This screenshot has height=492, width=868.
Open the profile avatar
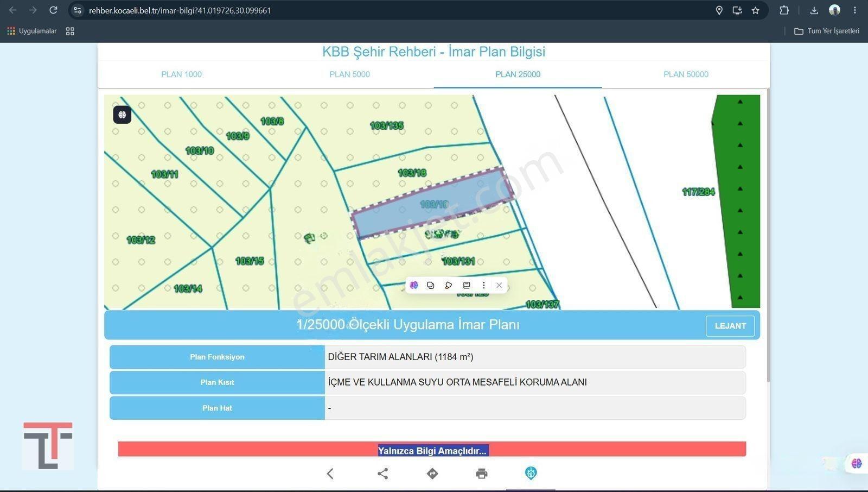click(834, 10)
